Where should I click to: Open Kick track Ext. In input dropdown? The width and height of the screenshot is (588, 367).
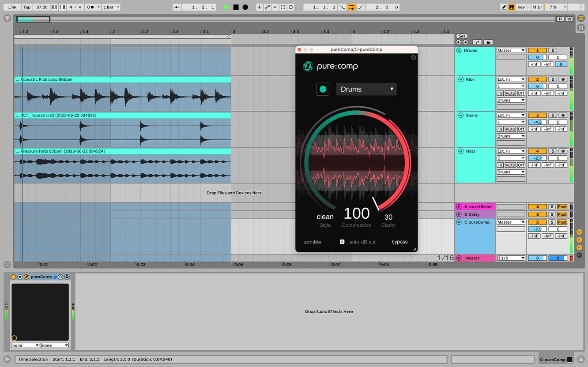tap(511, 79)
